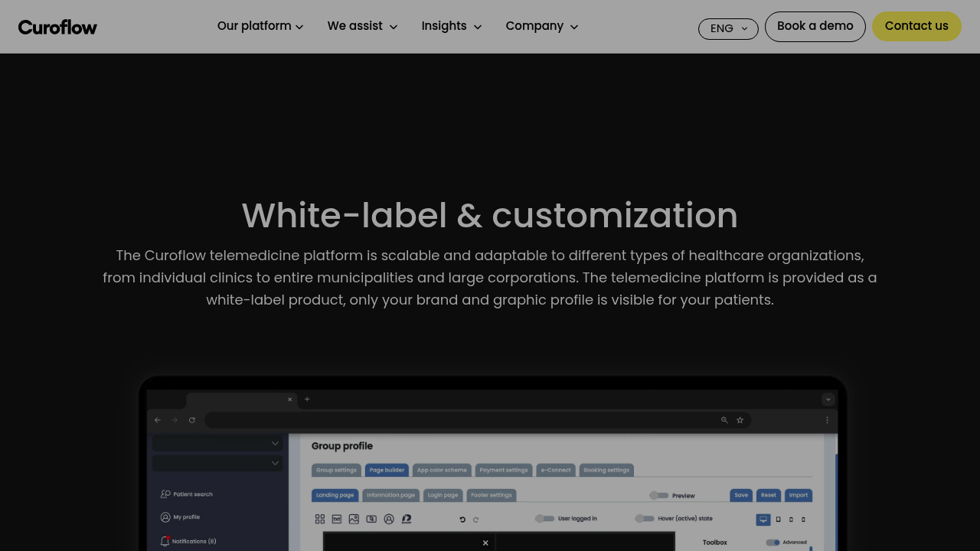980x551 pixels.
Task: Expand the Our platform menu
Action: point(260,26)
